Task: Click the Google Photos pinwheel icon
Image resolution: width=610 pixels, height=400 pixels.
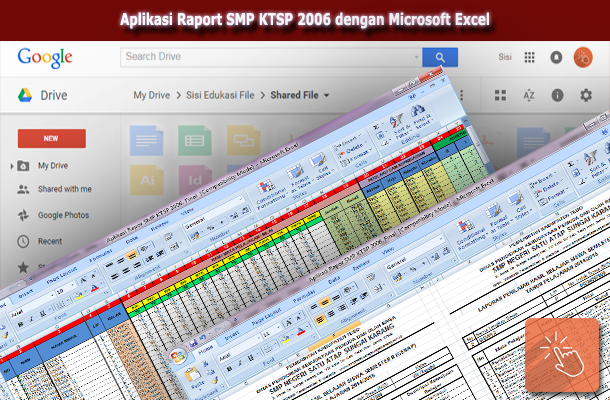Action: coord(23,215)
